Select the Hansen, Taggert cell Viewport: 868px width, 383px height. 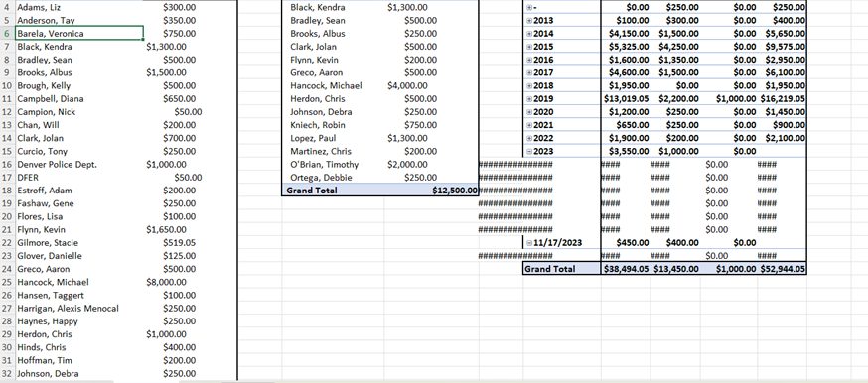79,295
